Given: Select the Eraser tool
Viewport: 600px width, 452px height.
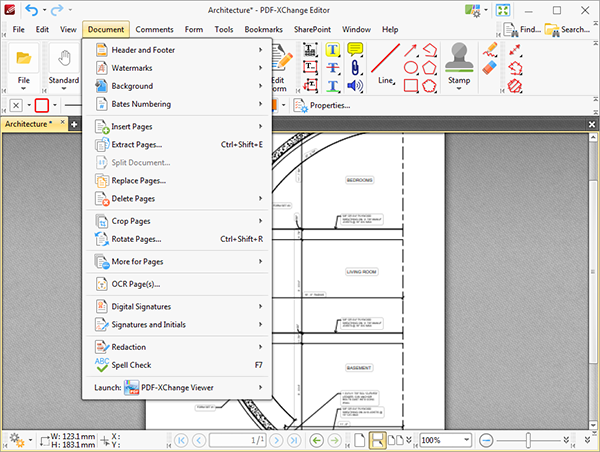Looking at the screenshot, I should coord(490,67).
